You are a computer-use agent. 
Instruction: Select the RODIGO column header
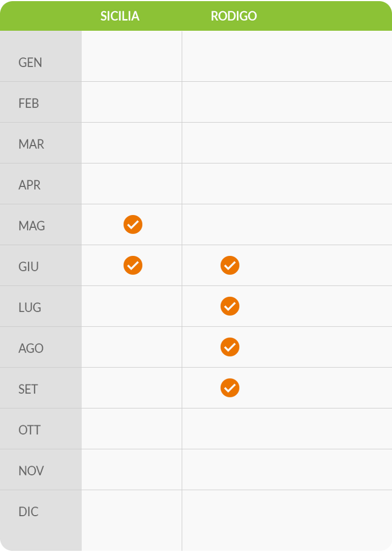[234, 16]
